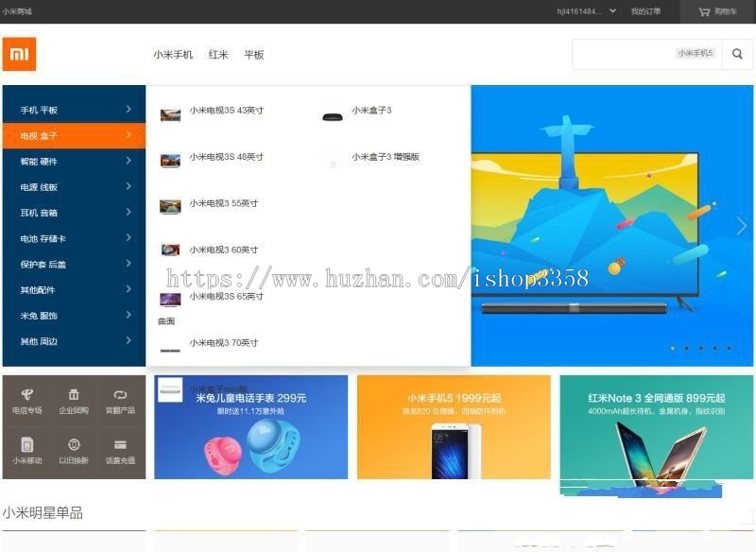Expand the 智能 硬件 category chevron
The image size is (756, 552).
tap(129, 161)
